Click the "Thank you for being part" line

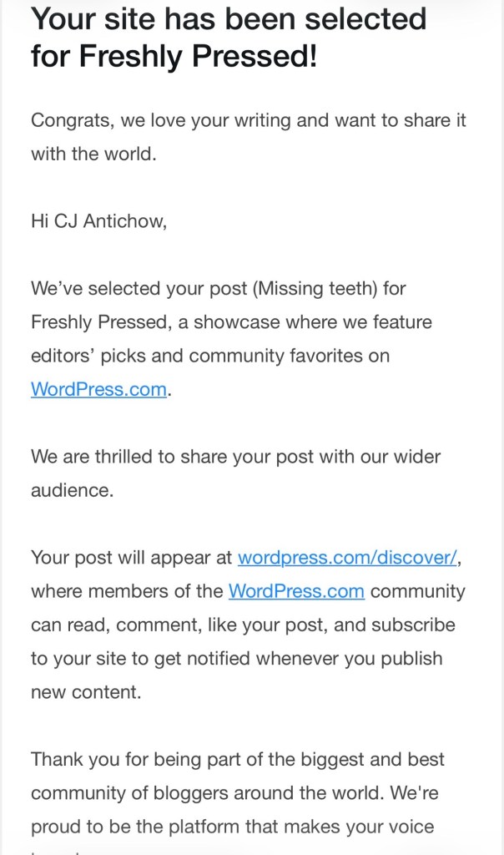click(x=237, y=760)
